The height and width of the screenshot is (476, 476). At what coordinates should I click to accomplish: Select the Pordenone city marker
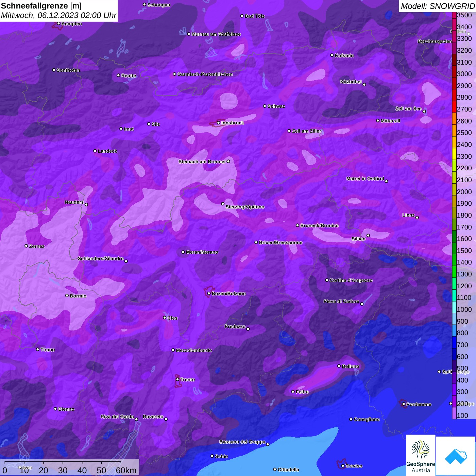click(404, 404)
